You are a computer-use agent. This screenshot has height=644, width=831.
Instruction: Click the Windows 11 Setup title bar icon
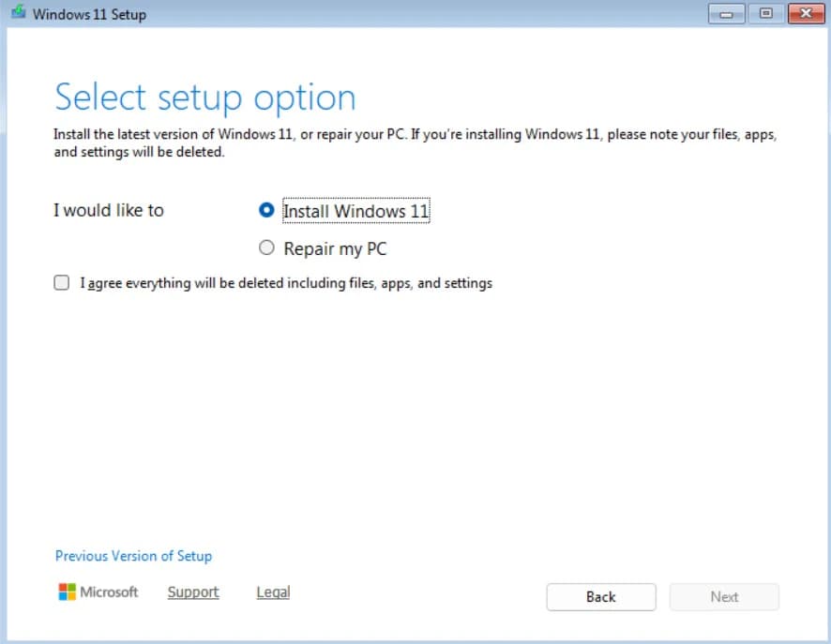pyautogui.click(x=19, y=11)
